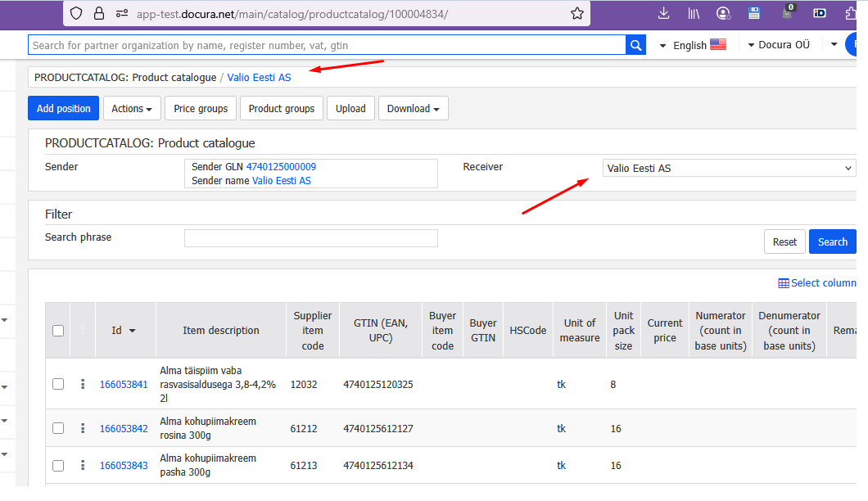Screen dimensions: 868x501
Task: Click the floppy disk save extension icon
Action: pyautogui.click(x=754, y=13)
